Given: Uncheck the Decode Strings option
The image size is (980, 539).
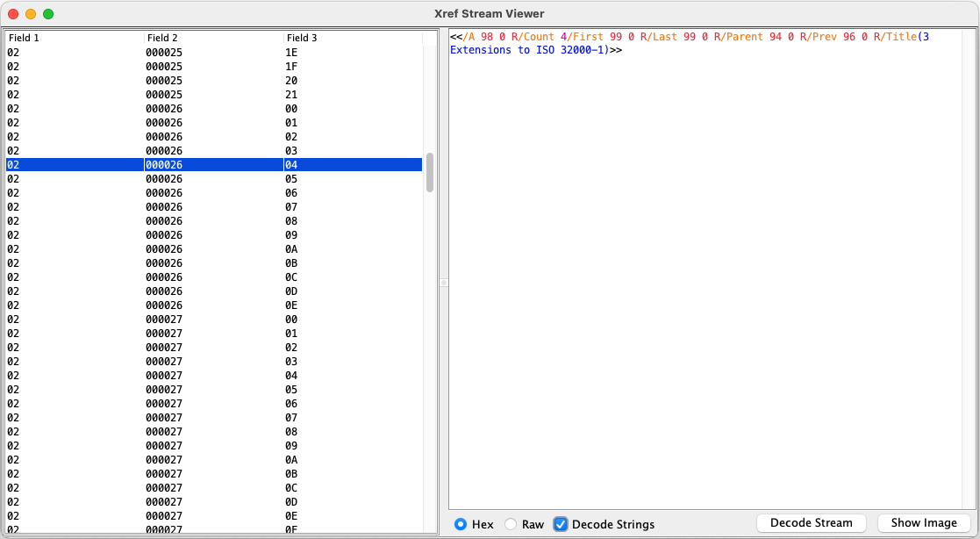Looking at the screenshot, I should 561,524.
